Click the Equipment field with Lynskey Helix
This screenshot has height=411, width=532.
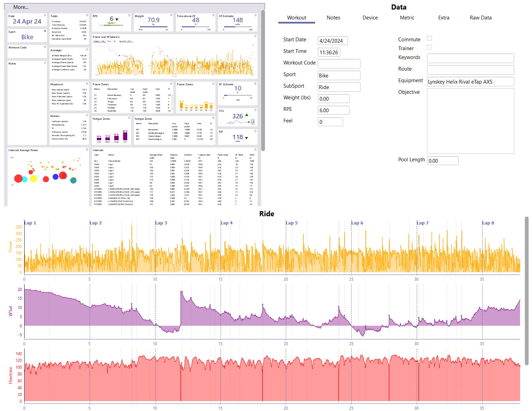470,82
